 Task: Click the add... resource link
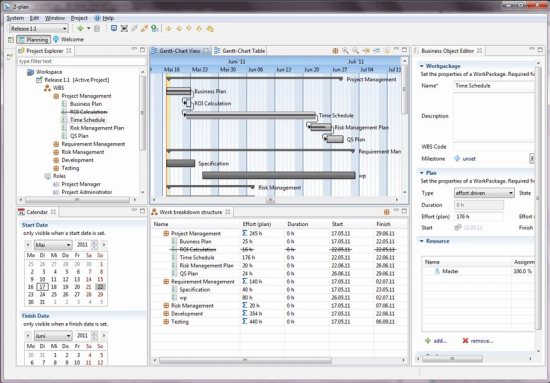(440, 341)
